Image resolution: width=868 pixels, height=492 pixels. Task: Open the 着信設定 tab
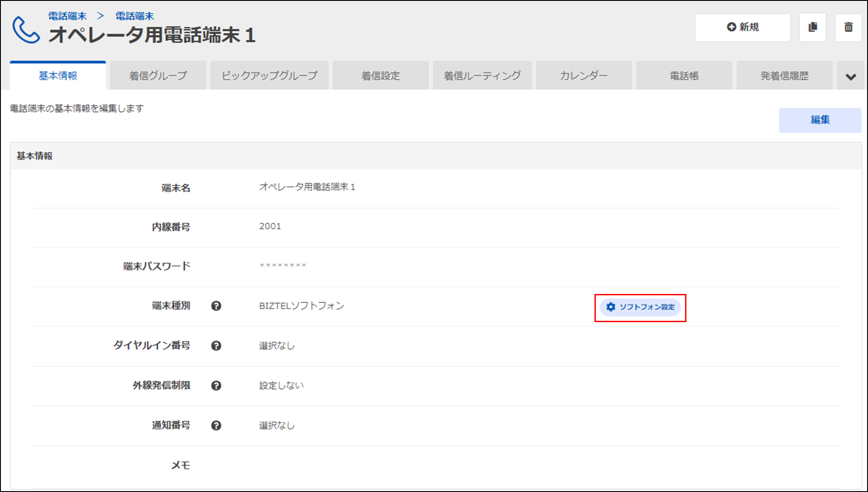381,76
